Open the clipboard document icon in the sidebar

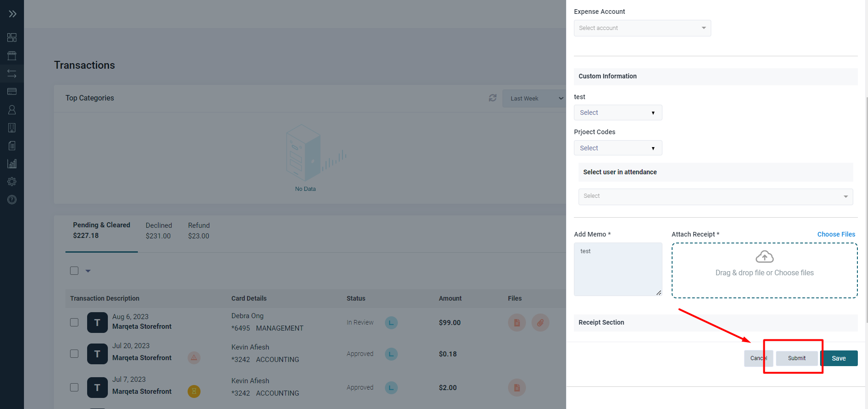point(12,146)
